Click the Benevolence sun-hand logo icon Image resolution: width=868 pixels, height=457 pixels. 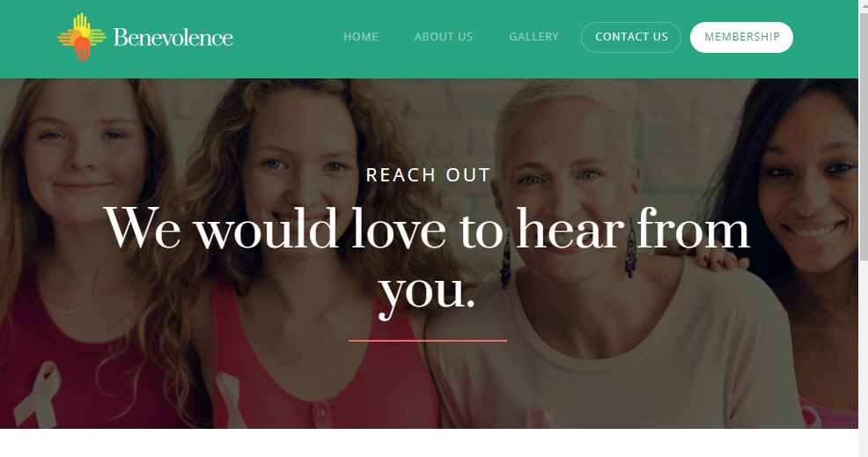[81, 37]
